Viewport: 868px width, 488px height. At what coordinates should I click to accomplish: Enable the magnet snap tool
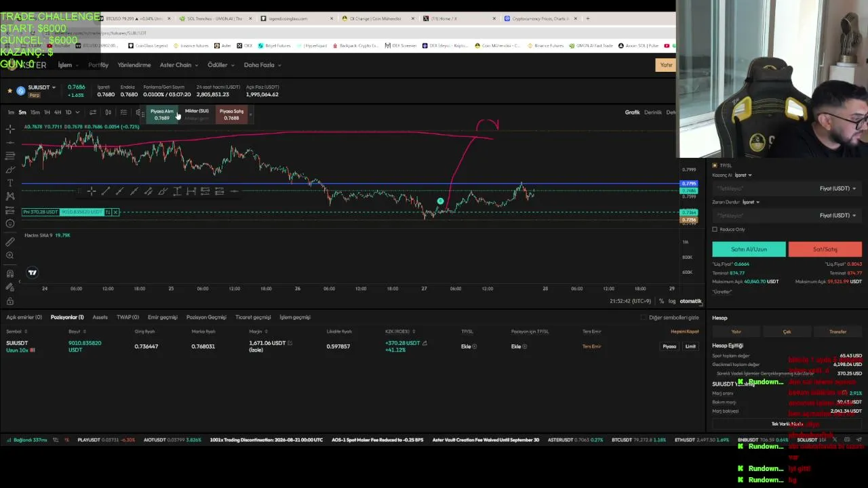click(9, 274)
